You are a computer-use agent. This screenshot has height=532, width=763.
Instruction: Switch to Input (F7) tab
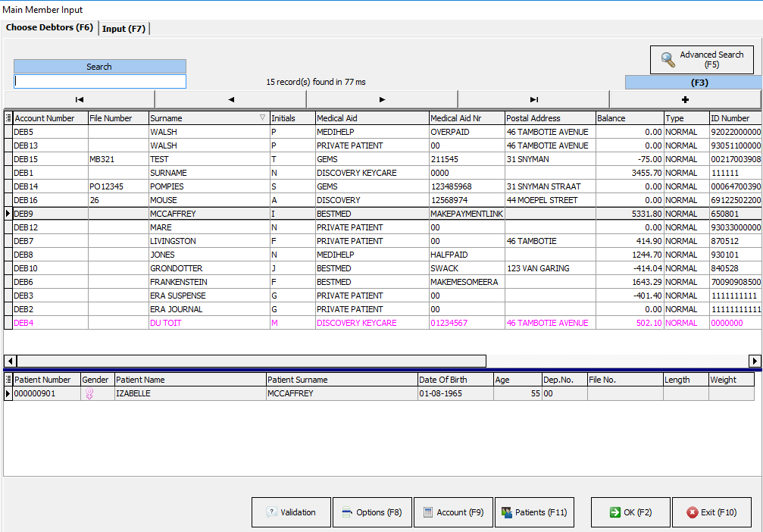[x=124, y=29]
